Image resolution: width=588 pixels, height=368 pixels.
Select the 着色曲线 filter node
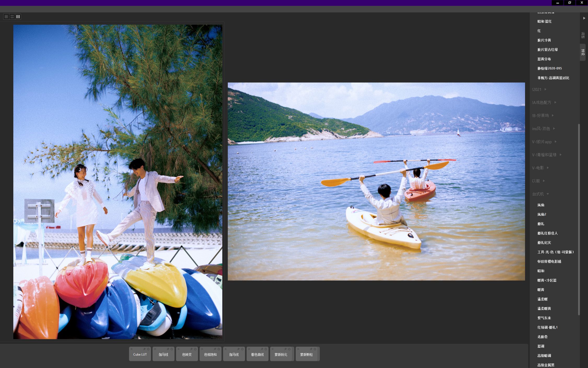(x=258, y=354)
